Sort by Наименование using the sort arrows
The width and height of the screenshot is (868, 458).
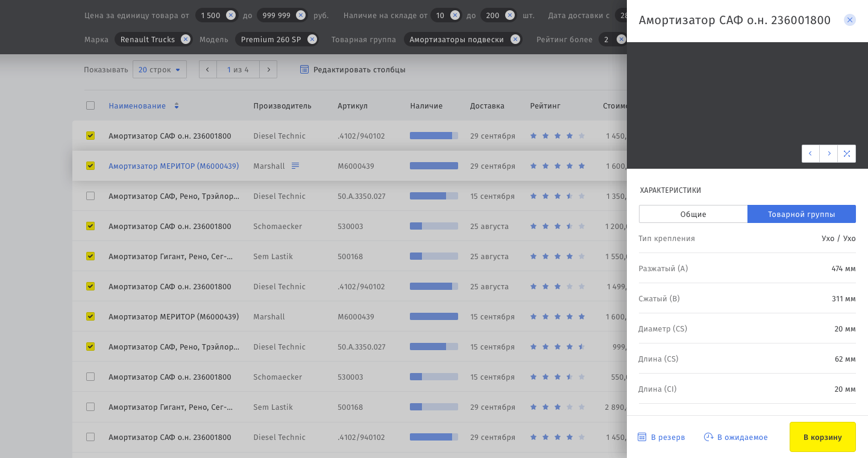[x=177, y=106]
